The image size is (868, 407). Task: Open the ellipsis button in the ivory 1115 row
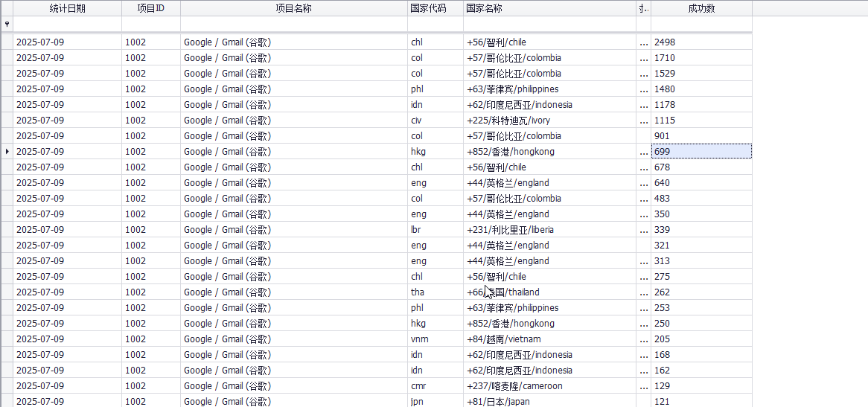click(643, 121)
